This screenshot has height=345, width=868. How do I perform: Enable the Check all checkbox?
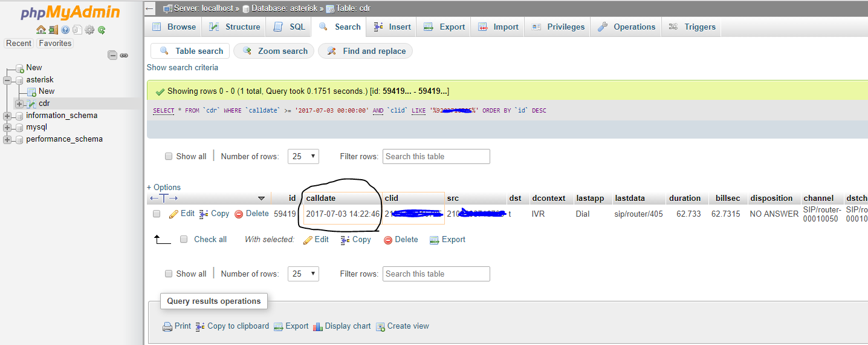184,239
